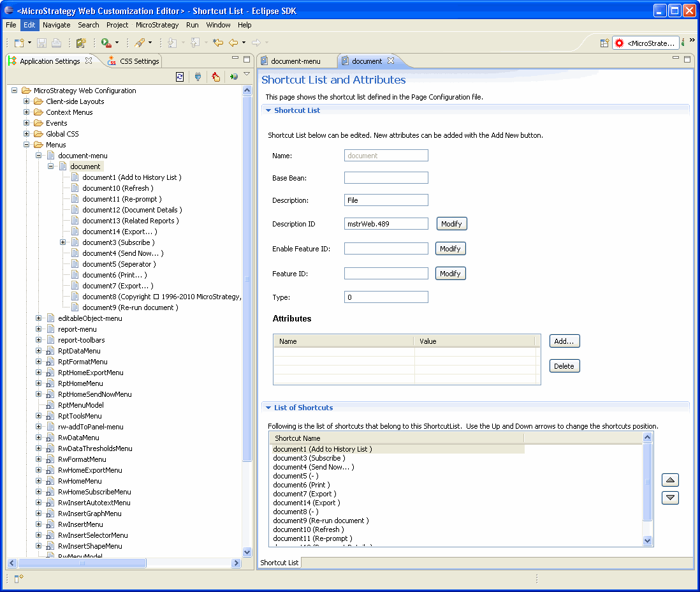This screenshot has height=592, width=700.
Task: Click the red hand icon in Application Settings
Action: coord(216,77)
